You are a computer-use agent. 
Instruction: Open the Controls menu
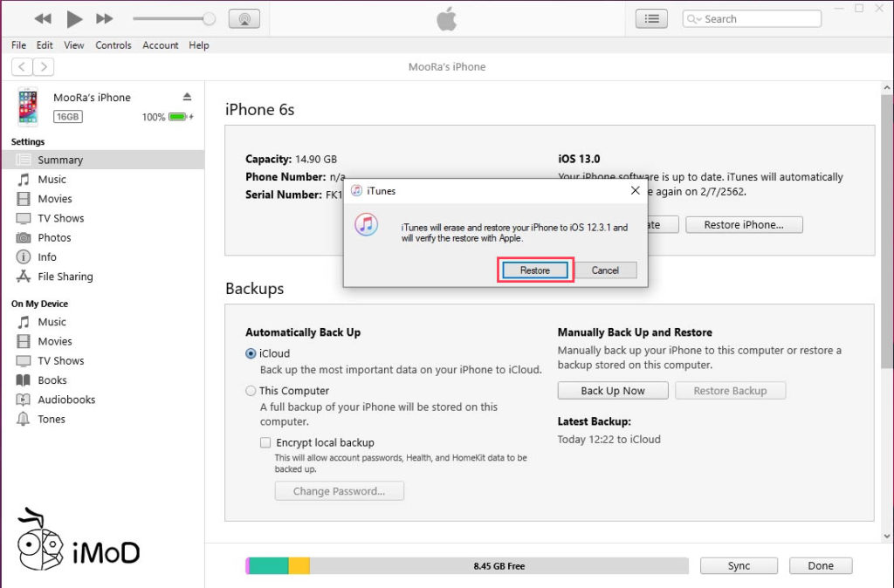click(113, 45)
